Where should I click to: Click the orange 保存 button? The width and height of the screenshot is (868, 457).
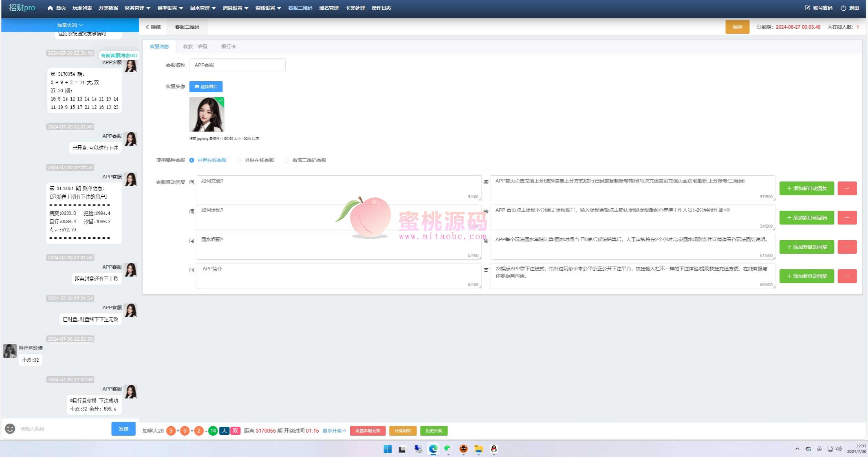[x=737, y=27]
